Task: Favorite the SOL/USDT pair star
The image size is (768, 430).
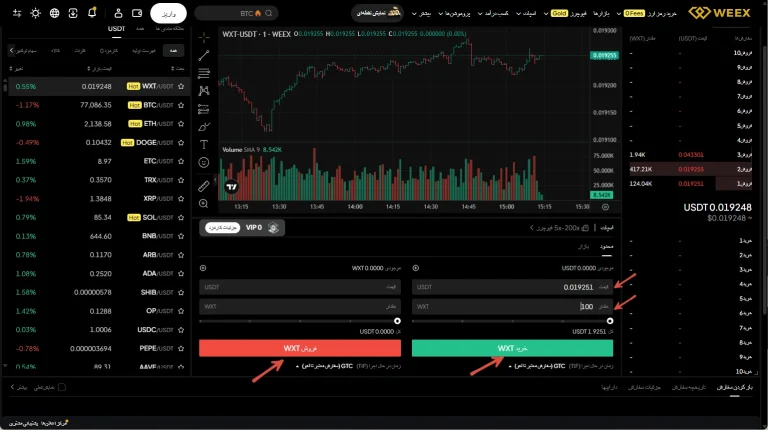Action: click(181, 217)
